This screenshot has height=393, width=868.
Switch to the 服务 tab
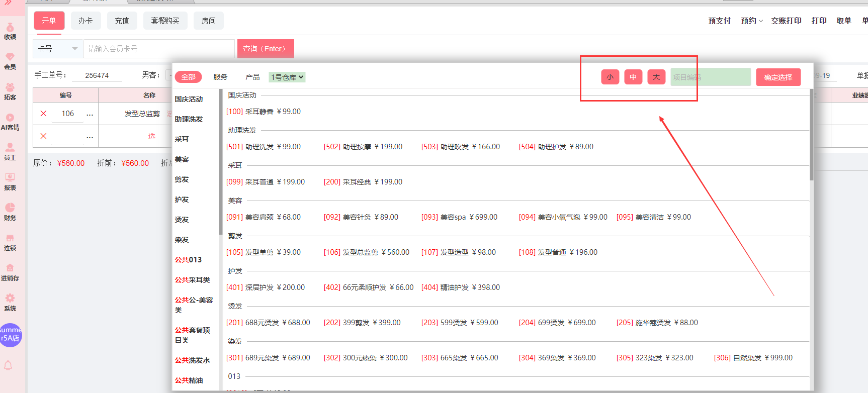pyautogui.click(x=220, y=77)
